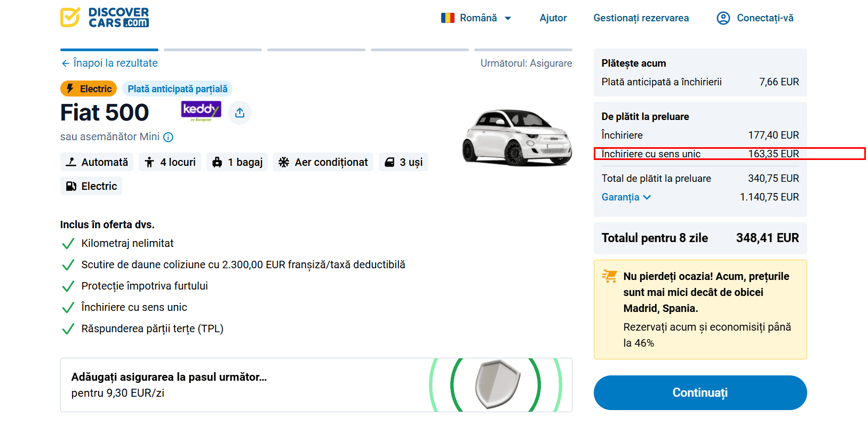
Task: Open info icon next to Mini
Action: coord(168,137)
